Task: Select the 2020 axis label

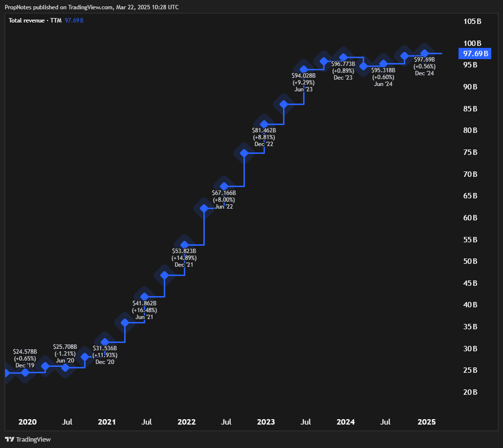Action: pyautogui.click(x=27, y=422)
